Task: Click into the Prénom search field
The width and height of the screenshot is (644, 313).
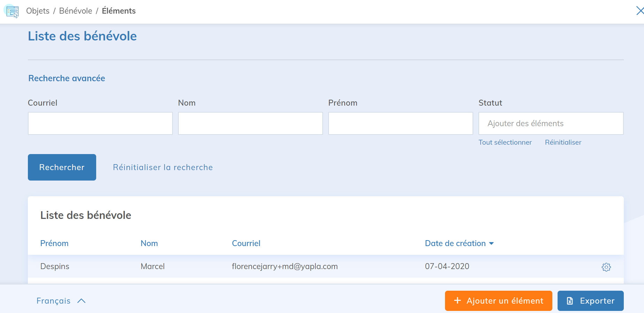Action: tap(400, 123)
